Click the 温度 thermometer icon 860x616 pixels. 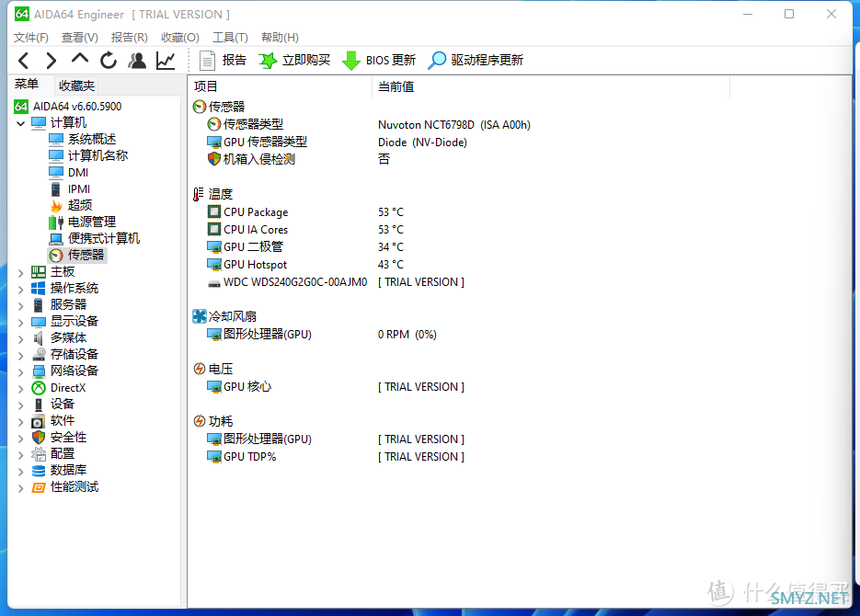(198, 194)
